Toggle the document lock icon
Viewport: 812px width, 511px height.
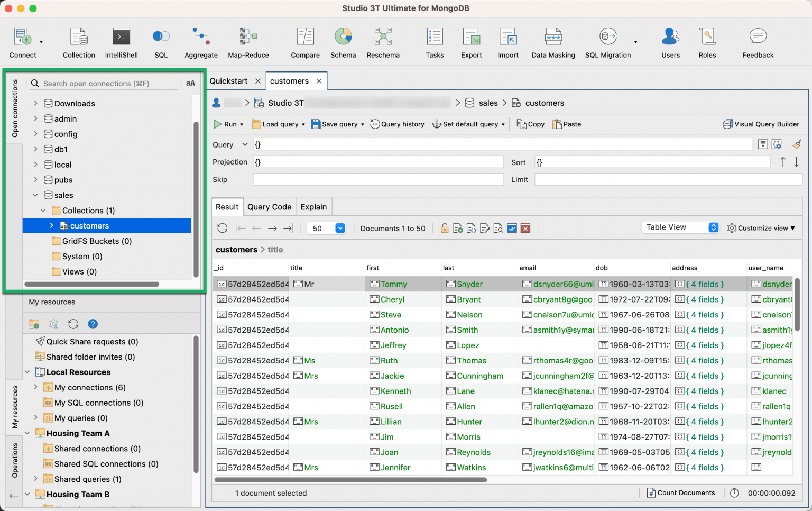coord(444,228)
